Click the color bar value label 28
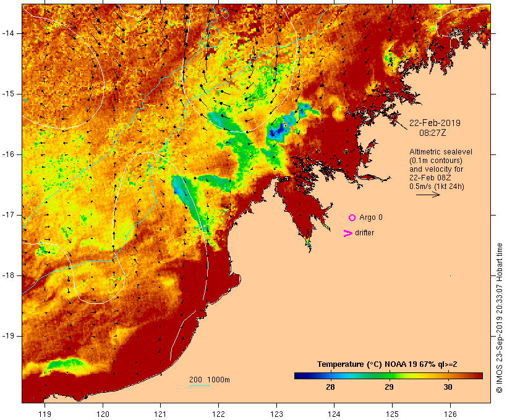507x420 pixels. pos(330,387)
